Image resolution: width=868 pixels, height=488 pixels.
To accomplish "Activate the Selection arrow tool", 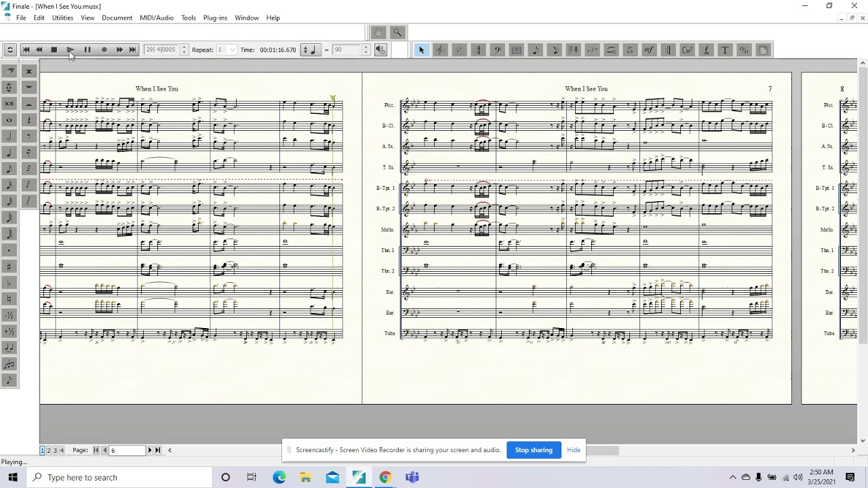I will pyautogui.click(x=421, y=49).
